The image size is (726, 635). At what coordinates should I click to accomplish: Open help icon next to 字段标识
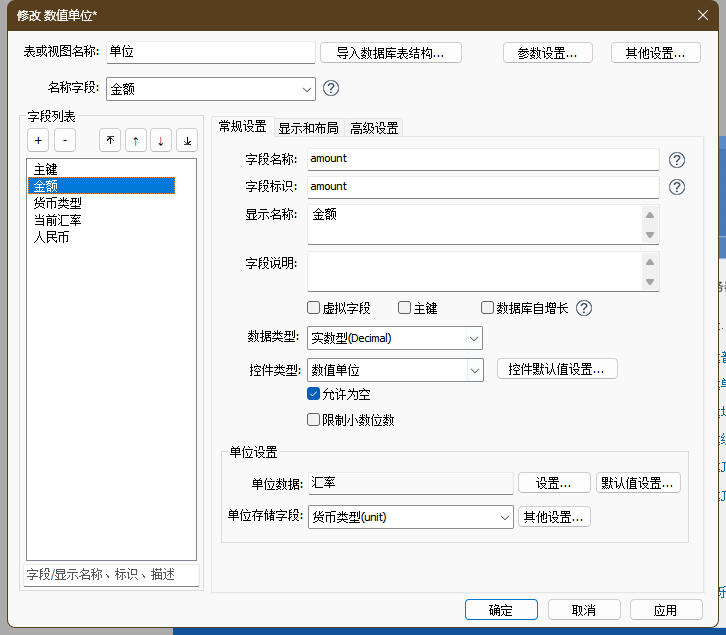tap(676, 187)
